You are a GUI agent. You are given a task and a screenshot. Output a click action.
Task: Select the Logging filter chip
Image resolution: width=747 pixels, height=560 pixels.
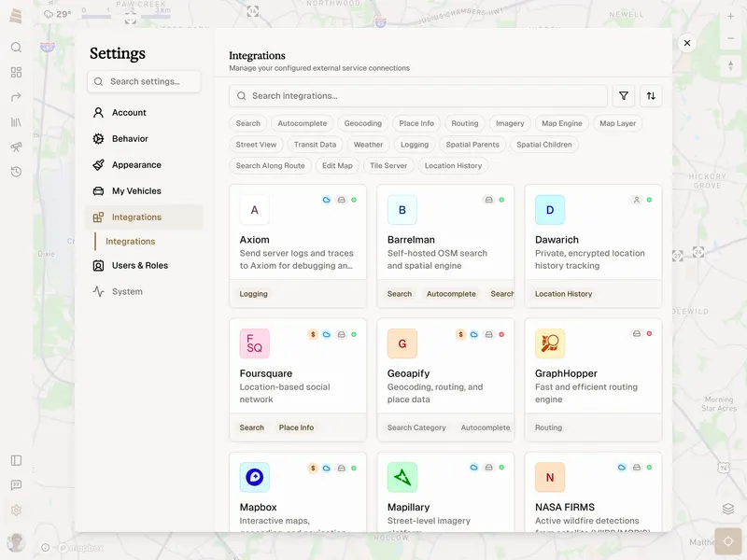[x=414, y=145]
